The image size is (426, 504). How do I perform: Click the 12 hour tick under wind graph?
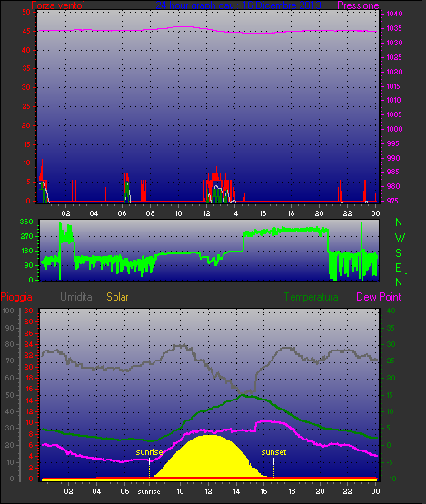coord(206,213)
